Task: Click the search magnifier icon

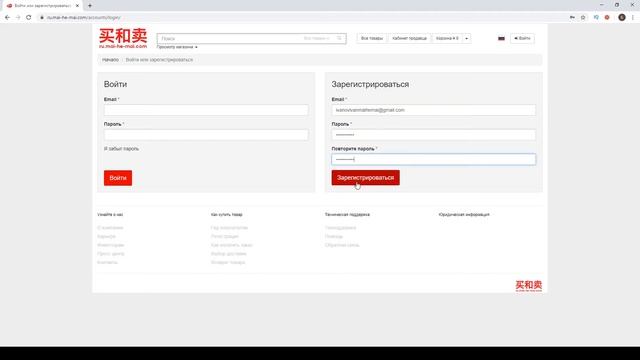Action: [339, 38]
